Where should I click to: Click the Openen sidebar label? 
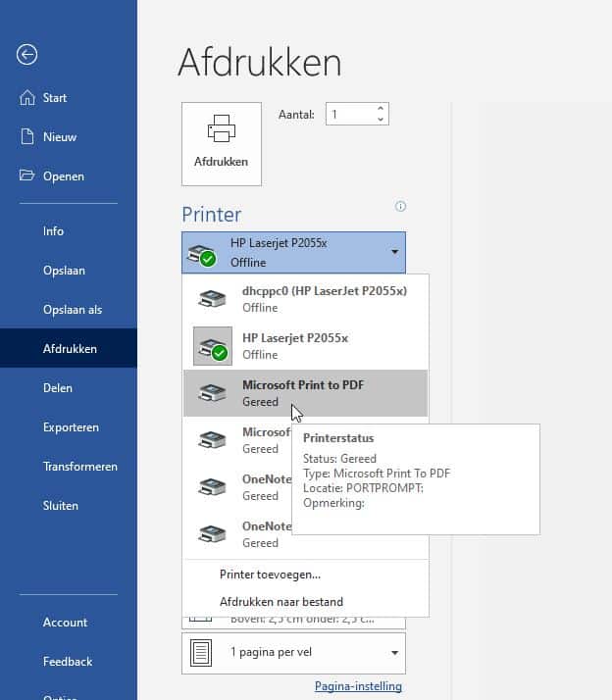[x=64, y=176]
